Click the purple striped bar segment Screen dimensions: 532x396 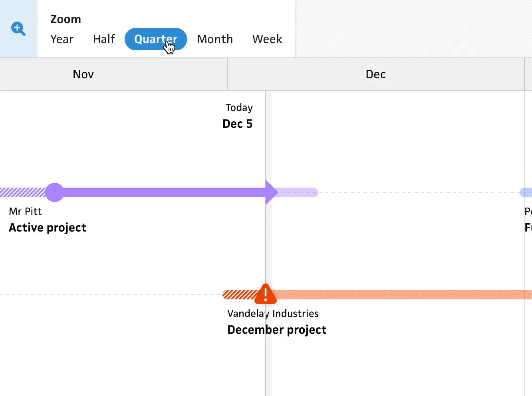pyautogui.click(x=22, y=192)
